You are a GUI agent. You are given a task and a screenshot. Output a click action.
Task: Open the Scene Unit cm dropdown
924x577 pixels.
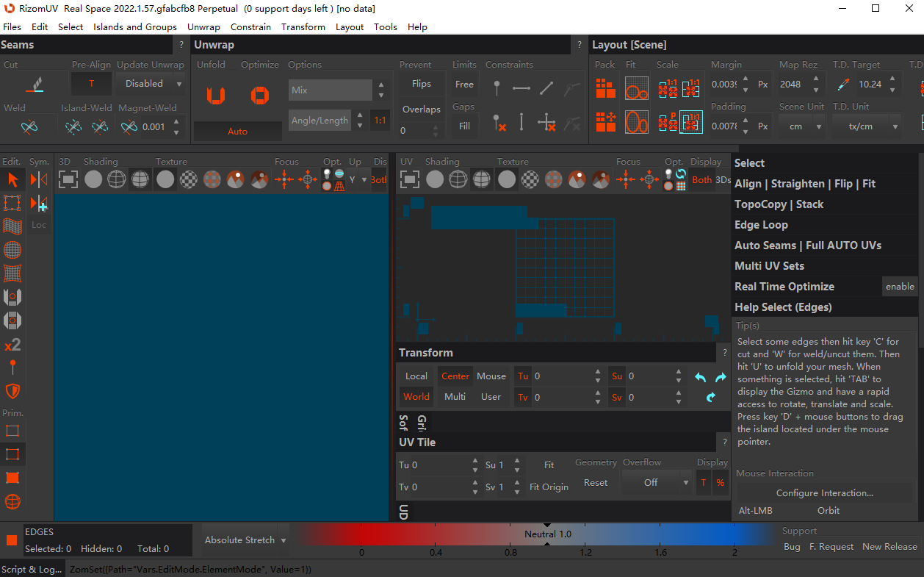pyautogui.click(x=802, y=126)
